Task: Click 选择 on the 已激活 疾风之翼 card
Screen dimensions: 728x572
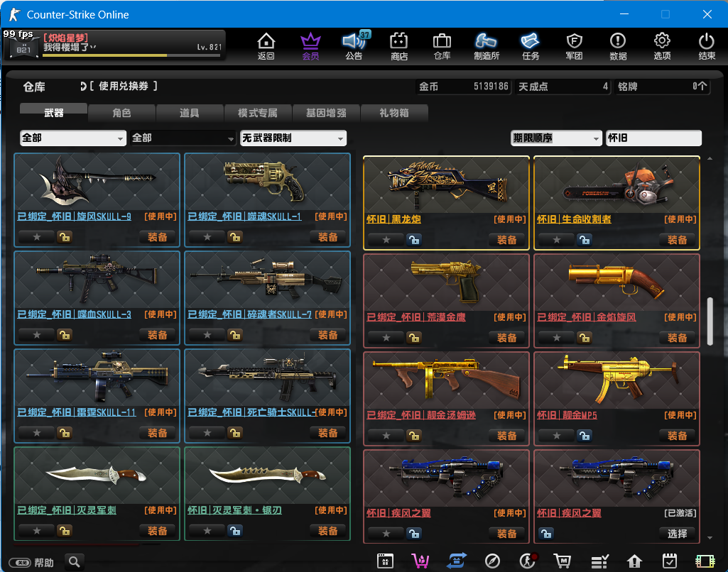Action: (677, 534)
